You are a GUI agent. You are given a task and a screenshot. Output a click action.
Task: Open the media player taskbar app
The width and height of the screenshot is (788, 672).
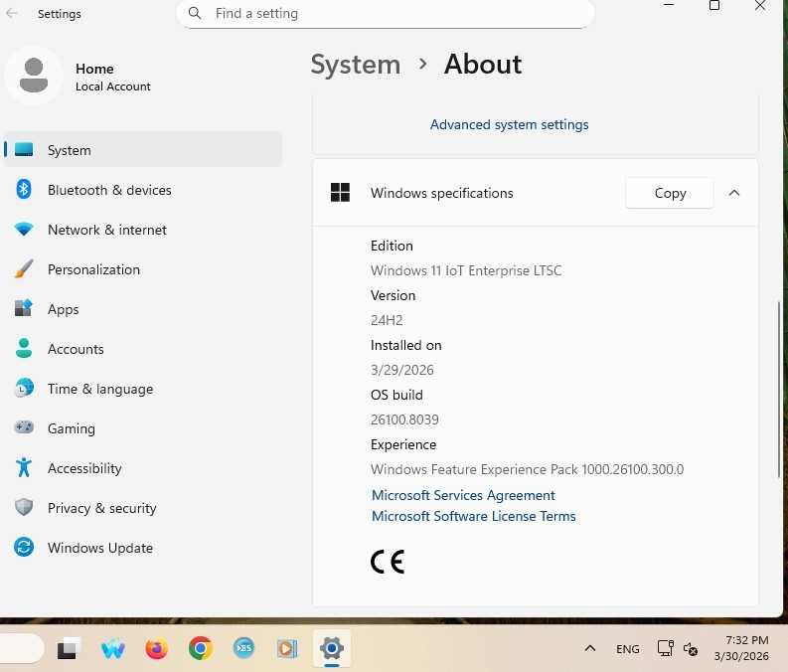287,648
